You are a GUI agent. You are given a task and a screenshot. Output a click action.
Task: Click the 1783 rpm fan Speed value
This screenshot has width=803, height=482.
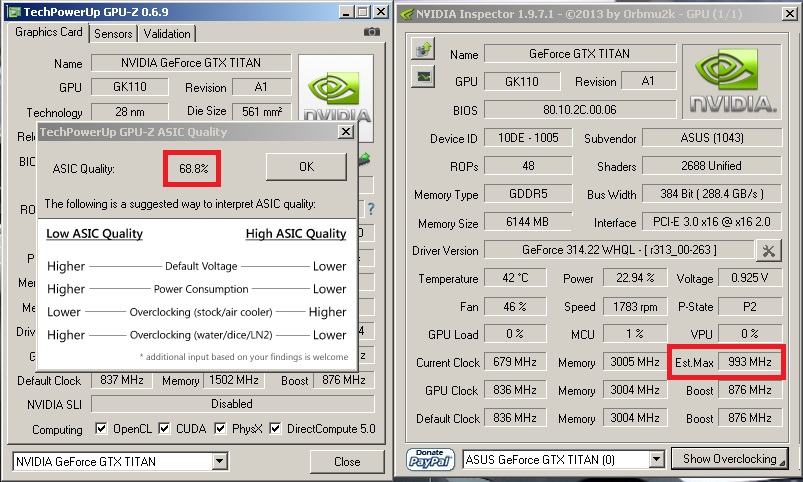click(635, 307)
